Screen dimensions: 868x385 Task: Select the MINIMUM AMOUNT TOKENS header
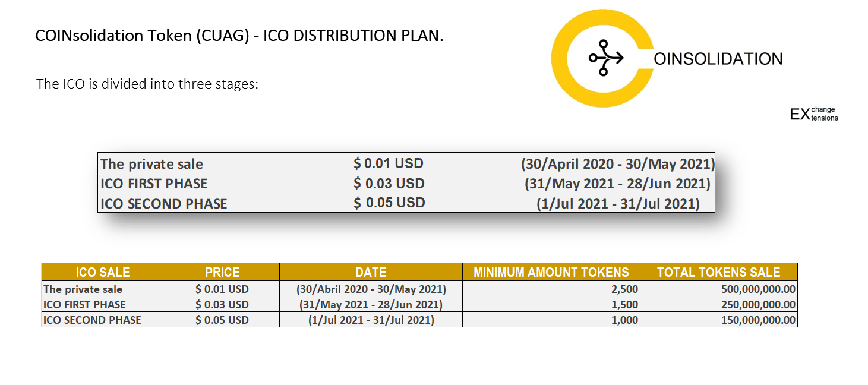(551, 273)
